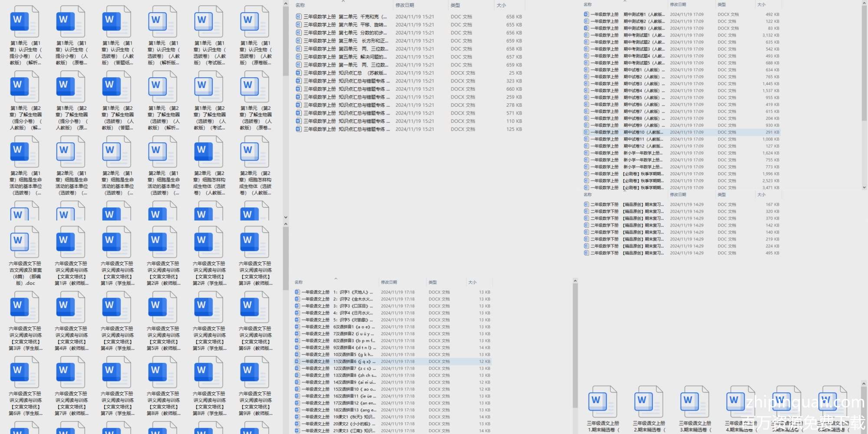Sort 三年级数学上册 list by 修改日期 column
868x434 pixels.
[404, 5]
